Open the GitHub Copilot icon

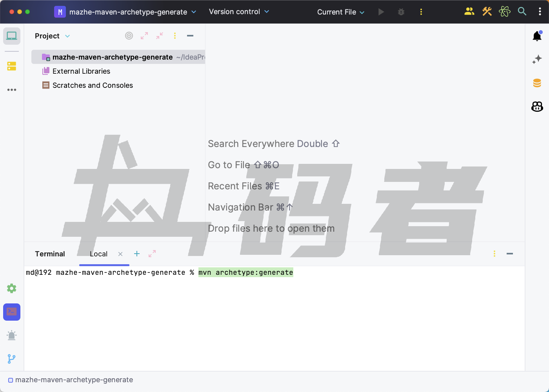click(x=537, y=106)
